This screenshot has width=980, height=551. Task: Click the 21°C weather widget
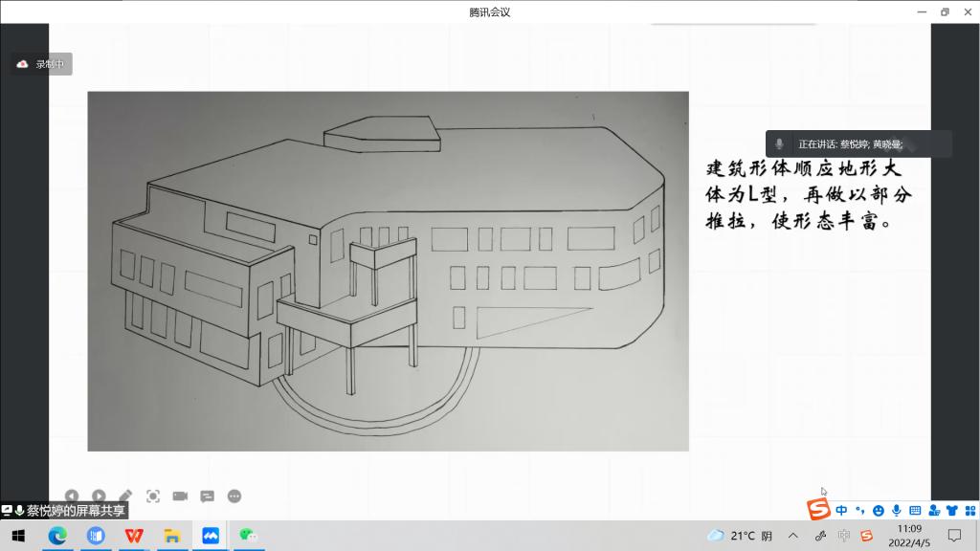[x=740, y=536]
